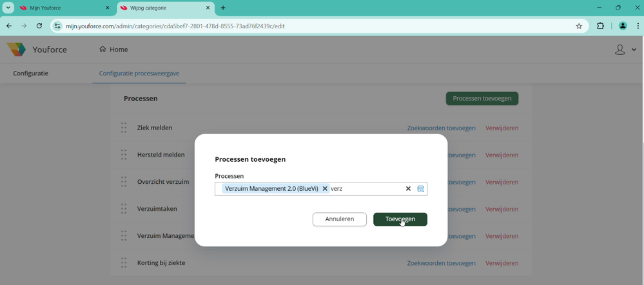
Task: Click the drag handle for Hersteld melden
Action: coord(124,155)
